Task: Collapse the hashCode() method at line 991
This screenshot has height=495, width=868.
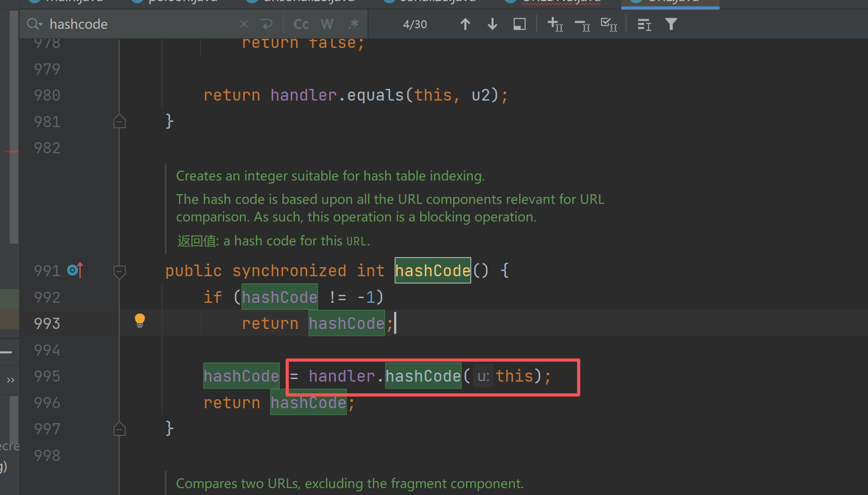Action: [120, 271]
